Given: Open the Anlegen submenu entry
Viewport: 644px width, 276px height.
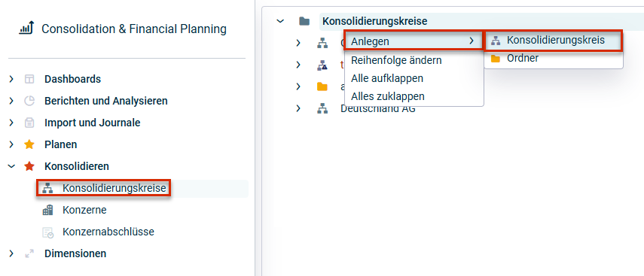Looking at the screenshot, I should click(414, 41).
